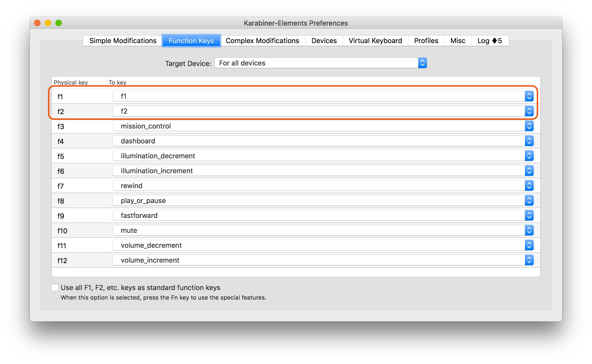
Task: Select the f10 physical key label
Action: (x=62, y=231)
